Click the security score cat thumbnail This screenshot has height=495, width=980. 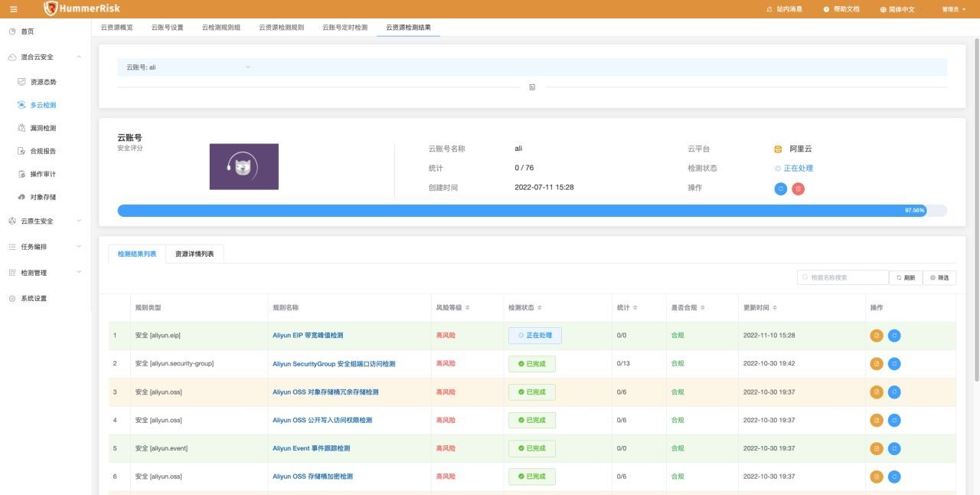(244, 166)
